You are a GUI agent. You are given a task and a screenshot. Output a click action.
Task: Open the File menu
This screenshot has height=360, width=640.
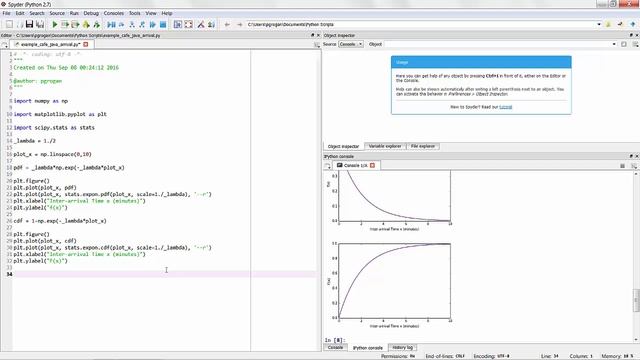coord(7,13)
